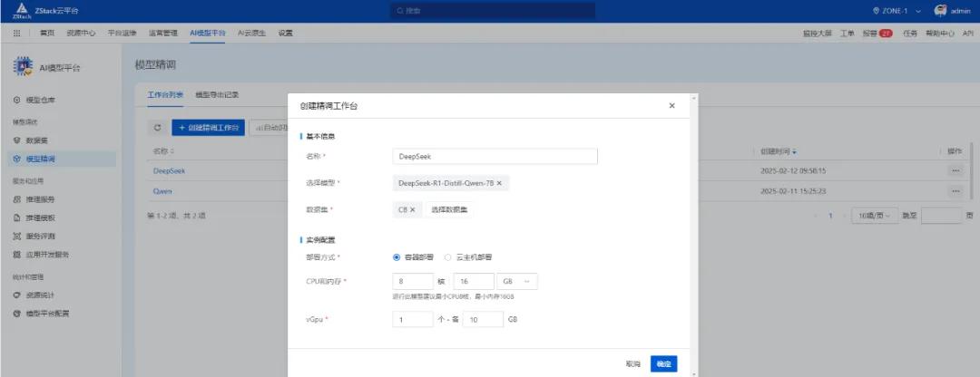Open the app grid launcher icon

[x=17, y=34]
